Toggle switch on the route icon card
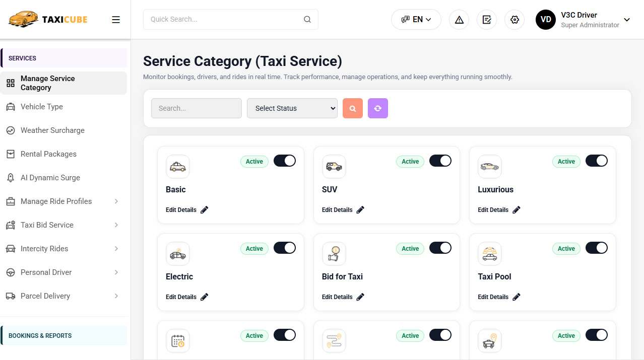The image size is (644, 360). tap(440, 335)
